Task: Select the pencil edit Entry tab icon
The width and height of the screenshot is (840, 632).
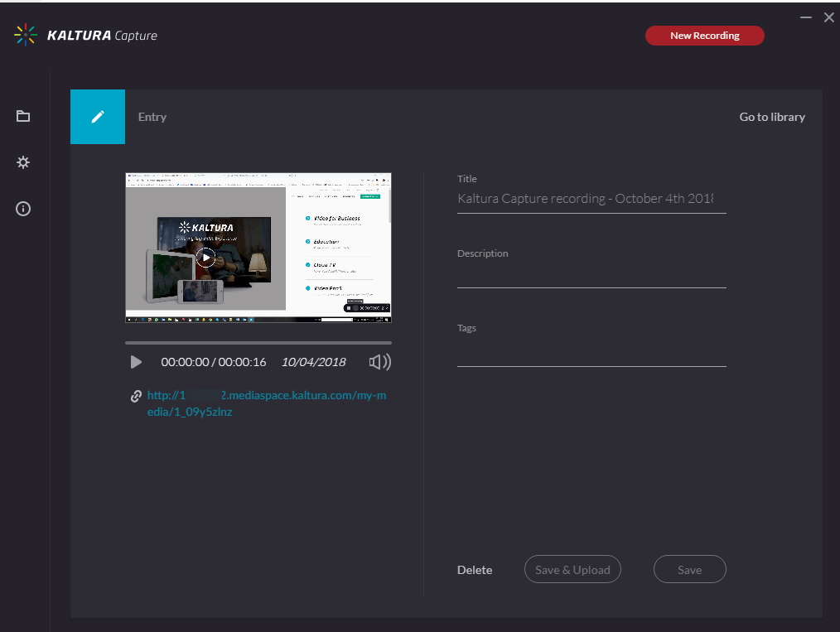Action: [98, 117]
